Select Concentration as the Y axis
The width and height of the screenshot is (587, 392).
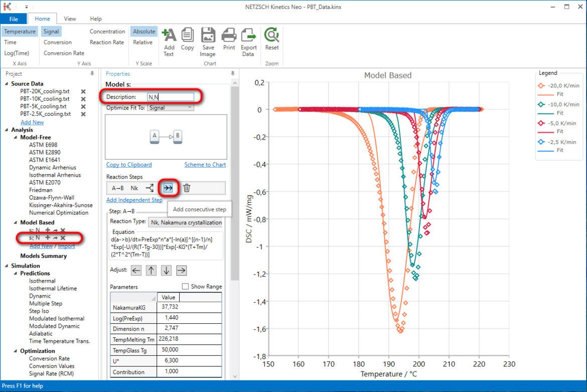click(x=107, y=32)
